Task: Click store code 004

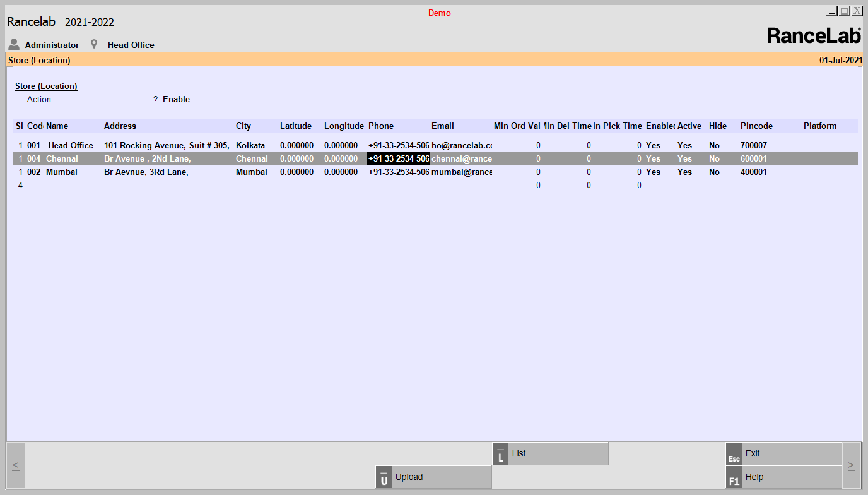Action: tap(33, 159)
